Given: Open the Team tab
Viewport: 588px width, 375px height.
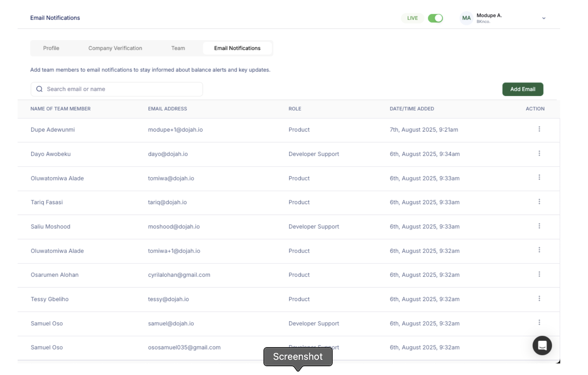Looking at the screenshot, I should click(178, 48).
